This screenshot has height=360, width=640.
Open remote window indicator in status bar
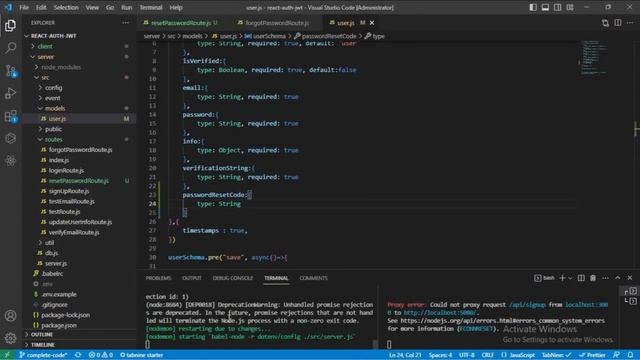pyautogui.click(x=7, y=355)
